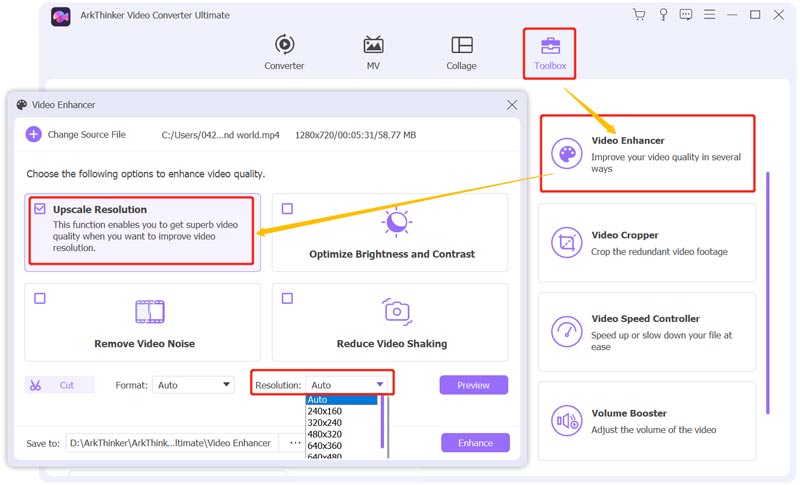Uncheck the Upscale Resolution checkbox
Viewport: 800px width, 485px height.
[x=40, y=209]
